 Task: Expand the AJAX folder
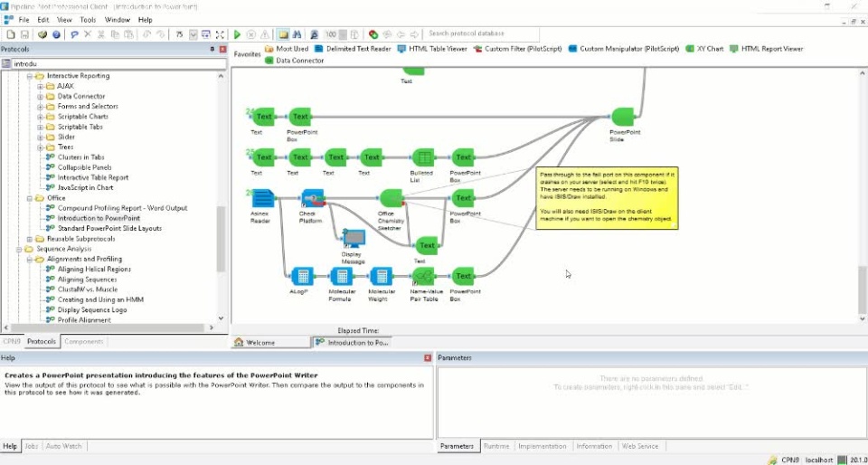[41, 86]
